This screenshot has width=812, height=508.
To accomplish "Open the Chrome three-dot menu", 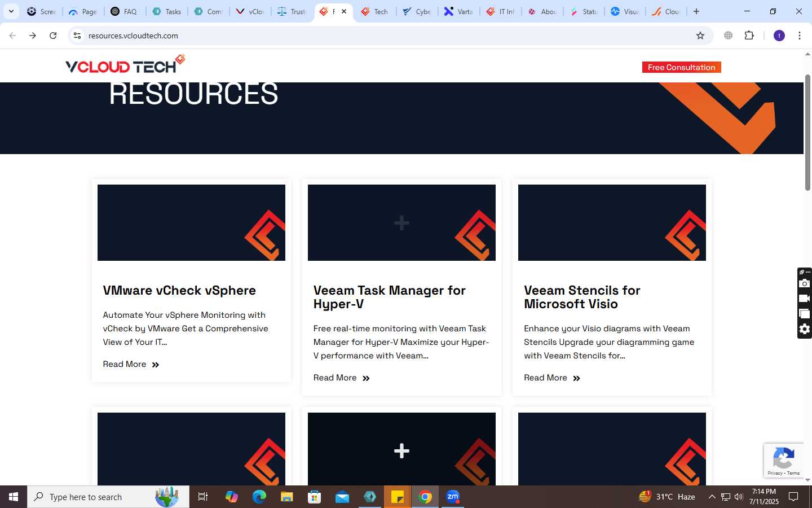I will pos(800,36).
